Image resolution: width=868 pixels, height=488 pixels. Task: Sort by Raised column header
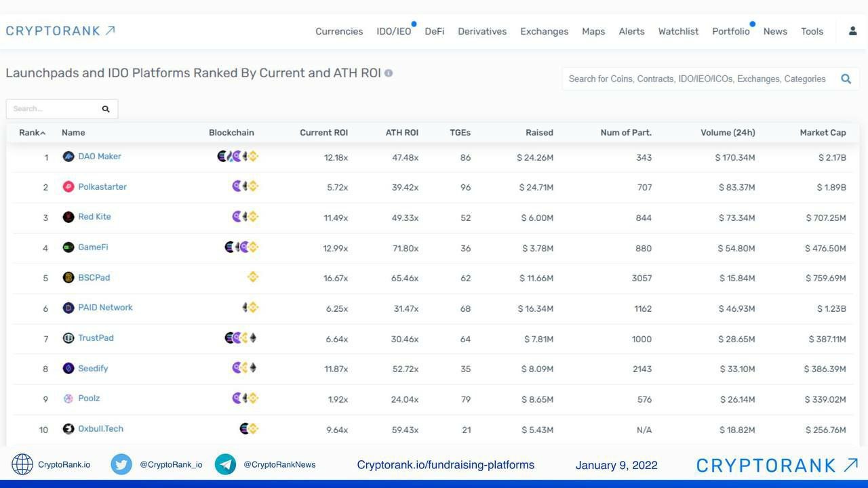[x=539, y=133]
